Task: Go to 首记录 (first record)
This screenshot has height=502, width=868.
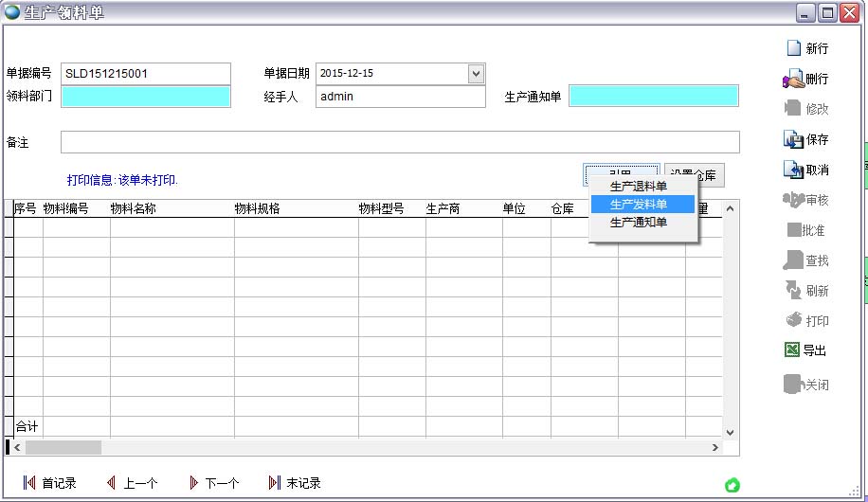Action: tap(29, 483)
